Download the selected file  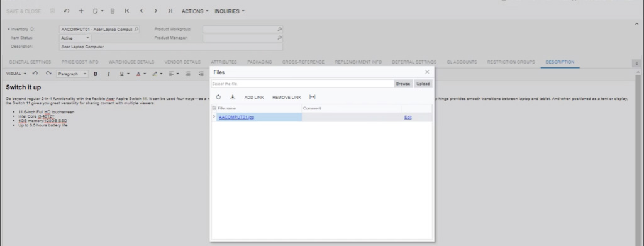point(233,98)
